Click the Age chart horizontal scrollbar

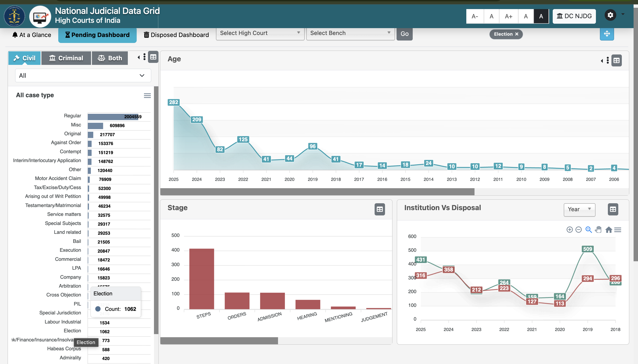click(x=317, y=192)
